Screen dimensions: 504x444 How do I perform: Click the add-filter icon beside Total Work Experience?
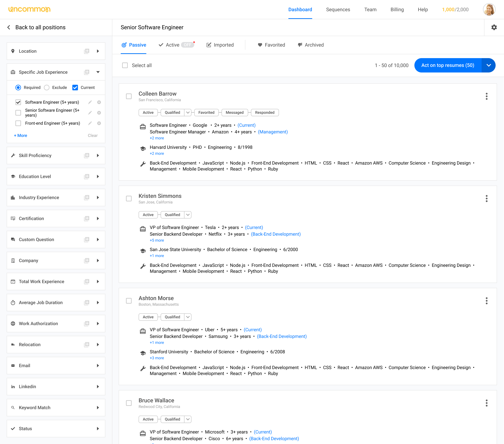coord(87,282)
